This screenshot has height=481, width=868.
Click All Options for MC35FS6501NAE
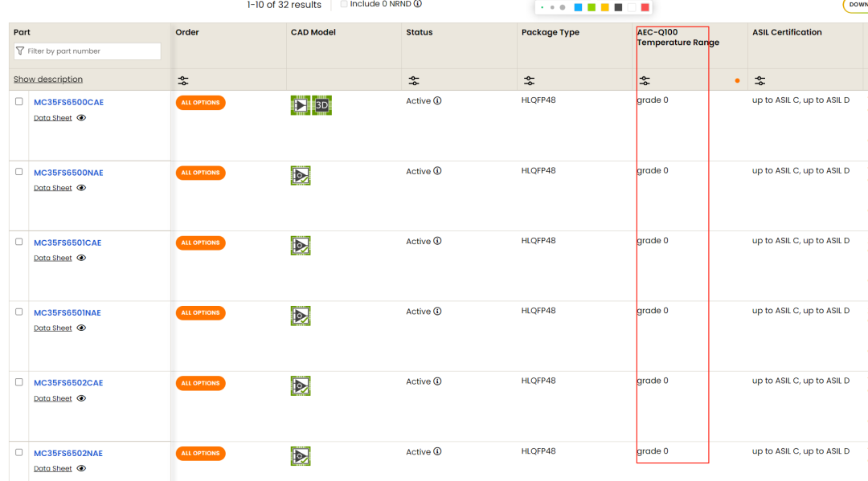tap(200, 313)
